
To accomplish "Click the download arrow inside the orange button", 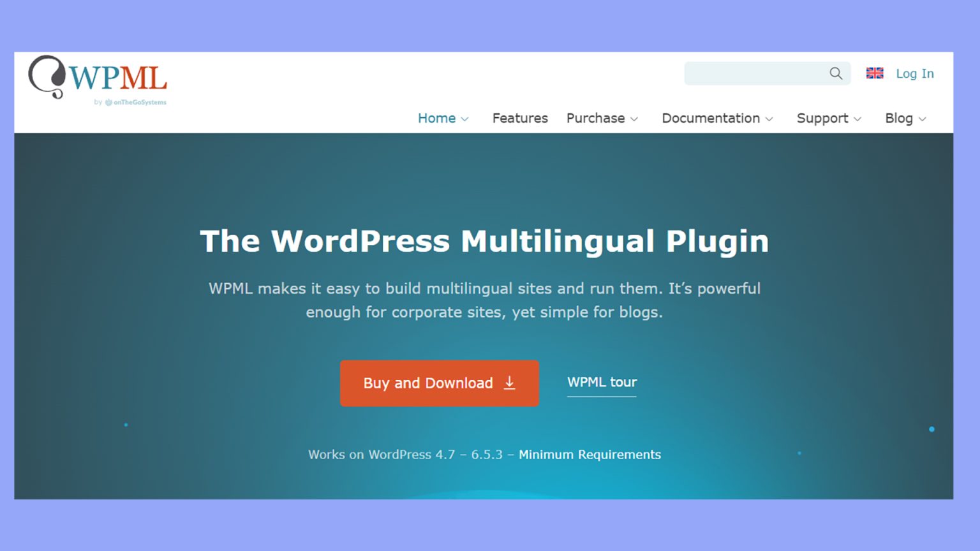I will pos(509,383).
